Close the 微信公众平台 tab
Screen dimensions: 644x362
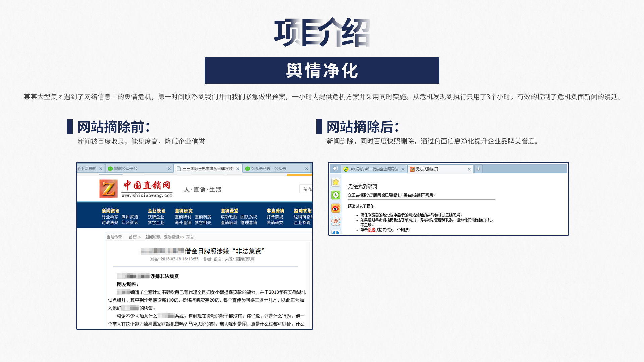[x=169, y=169]
